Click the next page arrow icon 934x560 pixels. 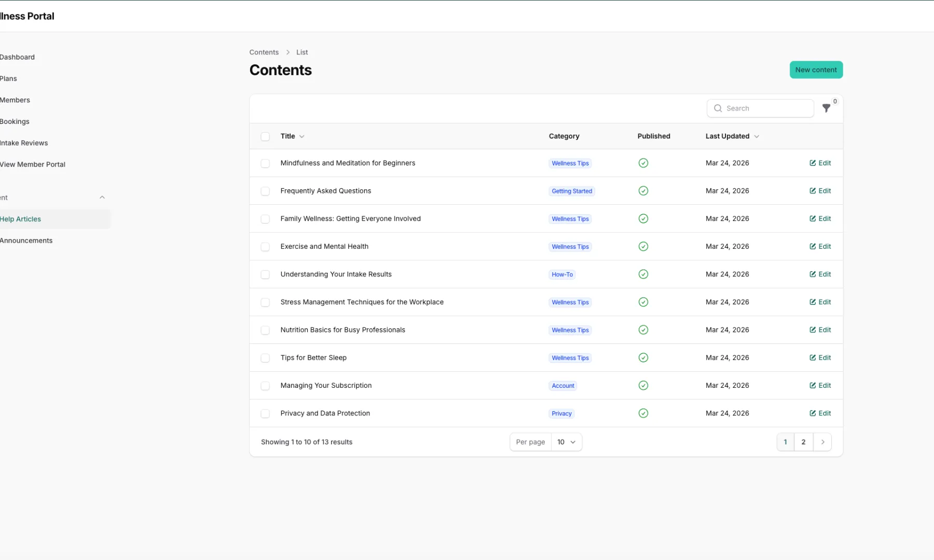[822, 442]
